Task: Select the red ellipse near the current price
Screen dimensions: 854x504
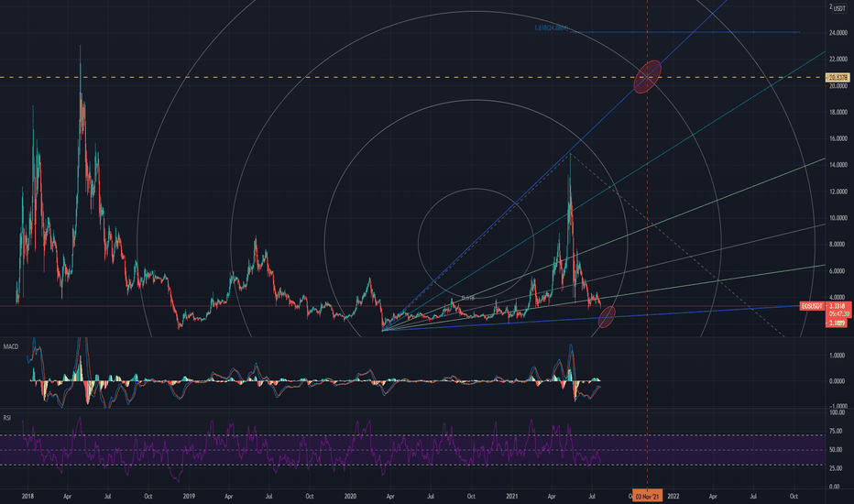Action: coord(607,317)
